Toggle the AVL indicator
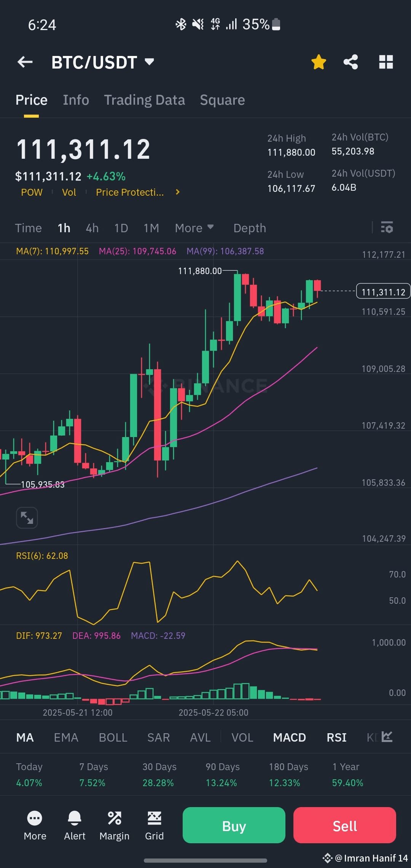The image size is (411, 868). [x=200, y=737]
